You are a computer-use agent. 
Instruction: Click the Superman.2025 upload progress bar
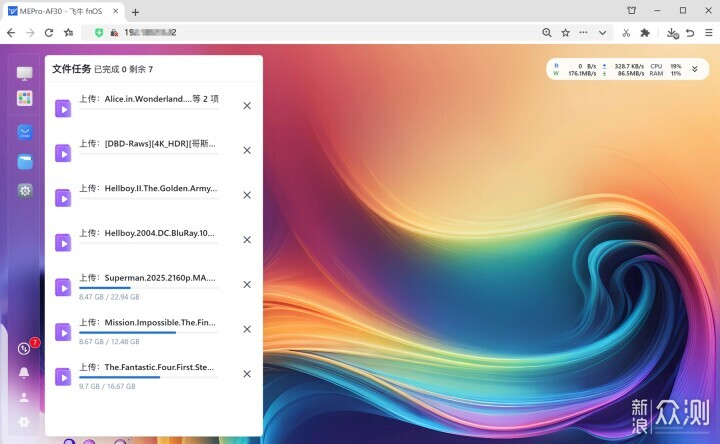click(x=149, y=288)
